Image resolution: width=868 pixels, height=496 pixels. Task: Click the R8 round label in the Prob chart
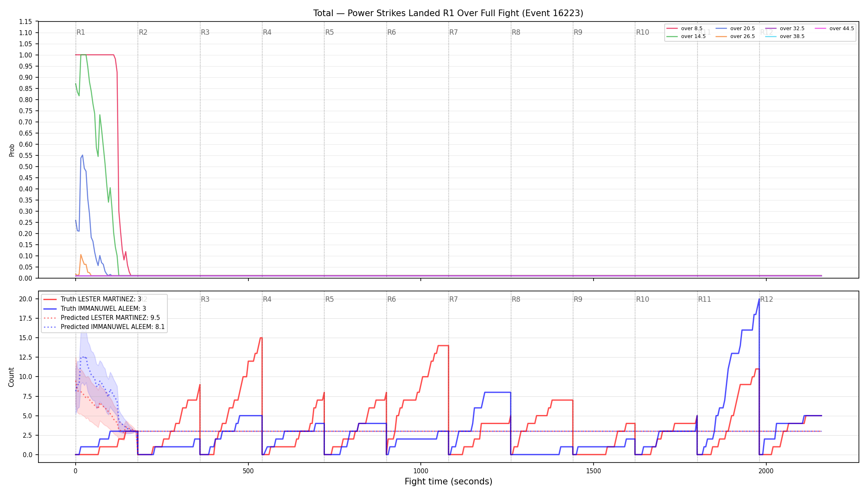516,32
